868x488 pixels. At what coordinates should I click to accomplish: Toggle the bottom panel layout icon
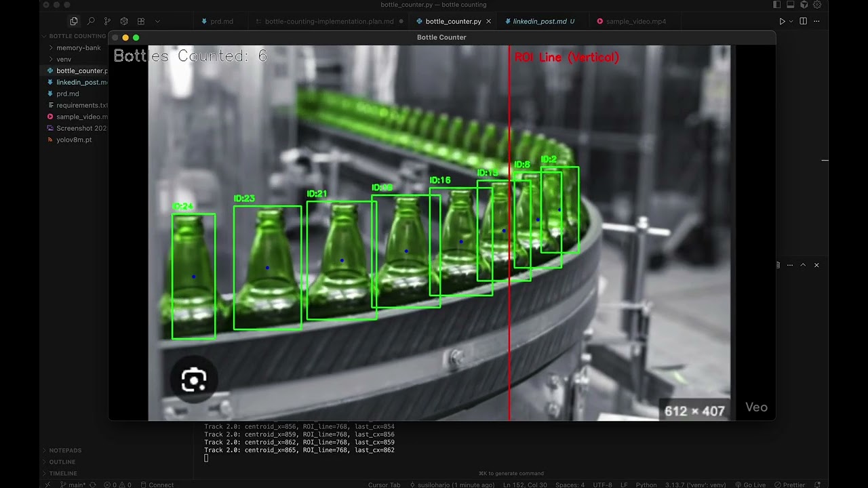click(x=790, y=5)
